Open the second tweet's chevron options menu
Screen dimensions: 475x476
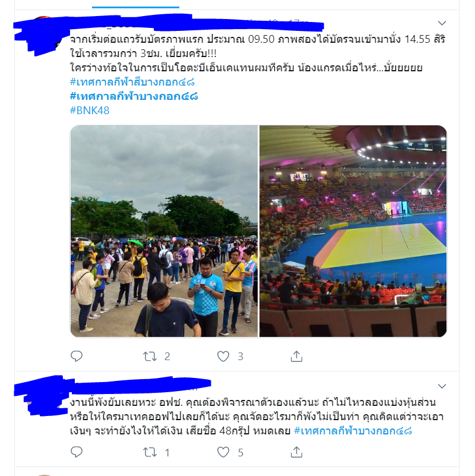coord(442,386)
